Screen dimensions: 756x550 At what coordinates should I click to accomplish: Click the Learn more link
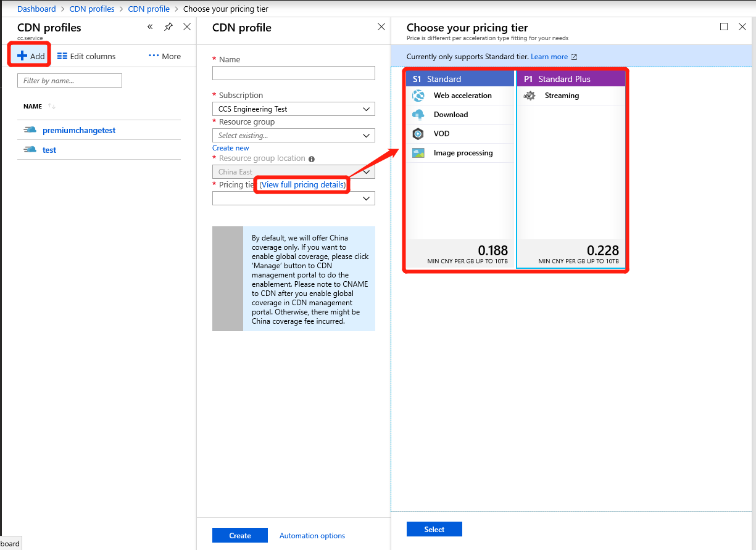click(554, 57)
